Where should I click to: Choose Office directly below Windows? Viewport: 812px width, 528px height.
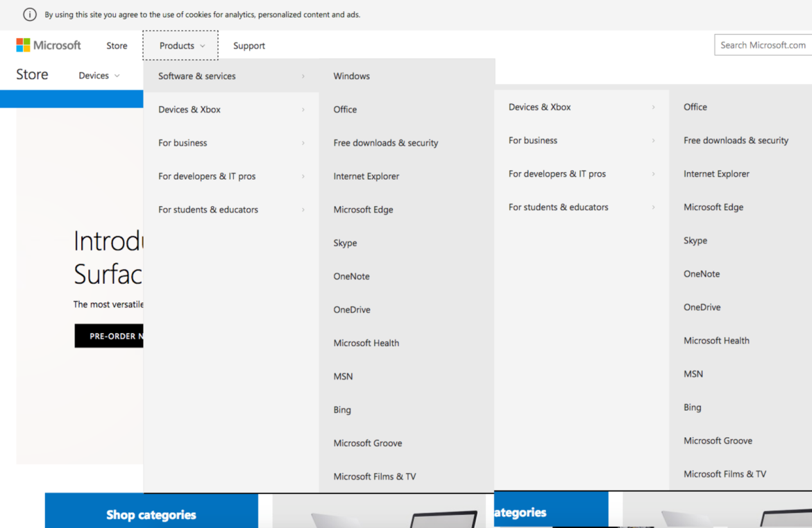[345, 110]
